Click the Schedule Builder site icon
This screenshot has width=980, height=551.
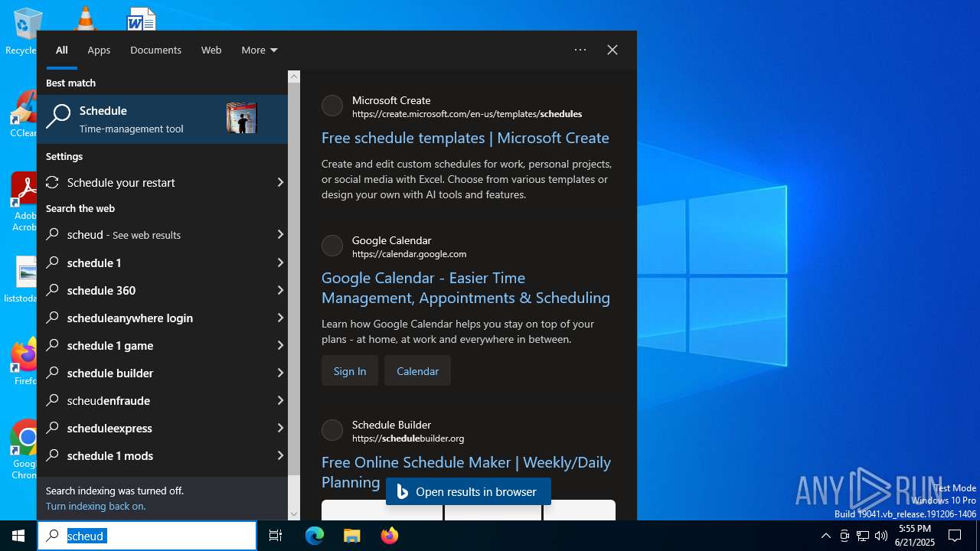pos(332,430)
